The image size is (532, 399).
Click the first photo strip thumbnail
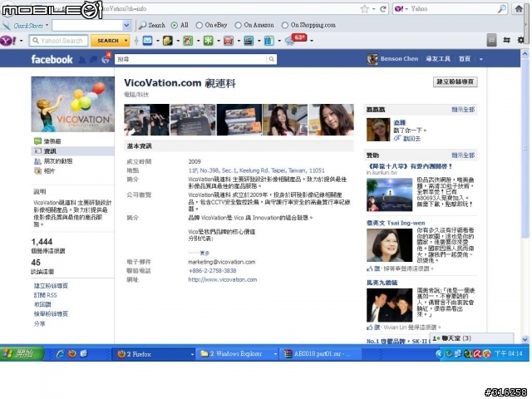click(146, 120)
